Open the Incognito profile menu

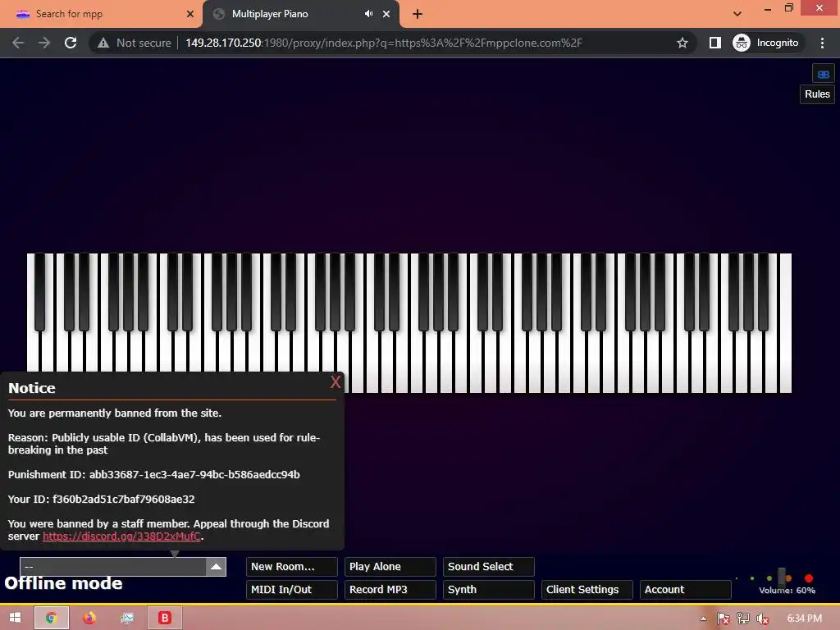(x=766, y=43)
